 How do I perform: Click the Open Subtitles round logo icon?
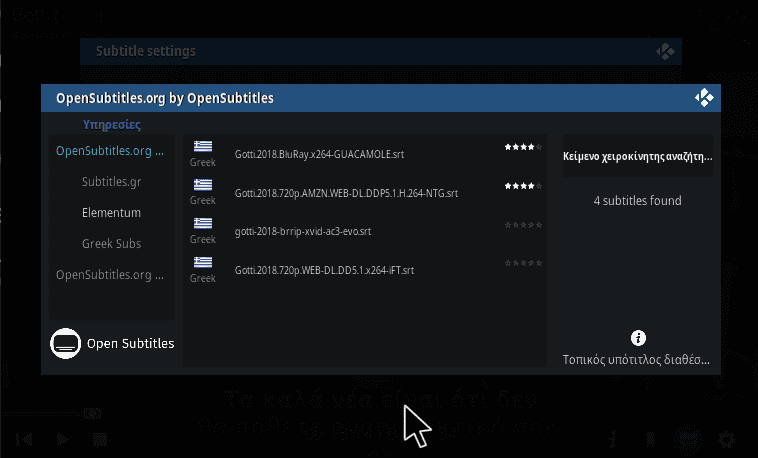[65, 344]
